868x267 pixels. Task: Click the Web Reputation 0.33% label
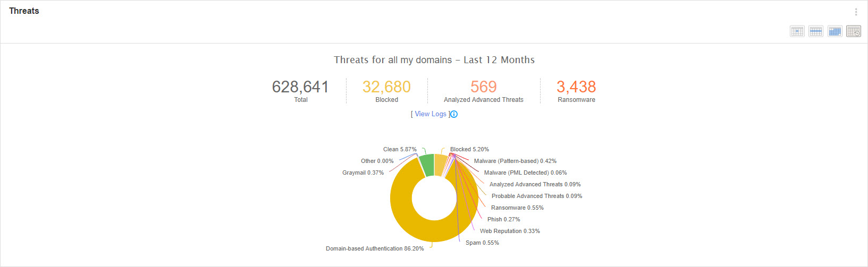[510, 231]
